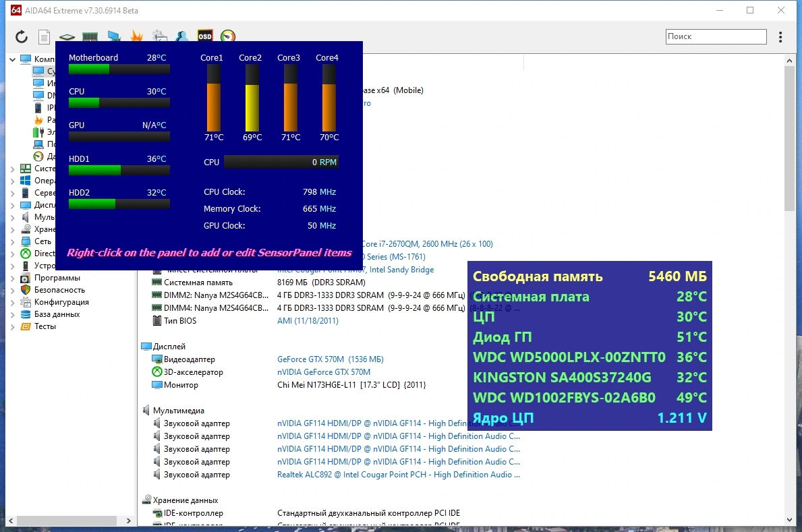Click the flame icon in the Computer subtree
The height and width of the screenshot is (532, 802).
pos(38,120)
